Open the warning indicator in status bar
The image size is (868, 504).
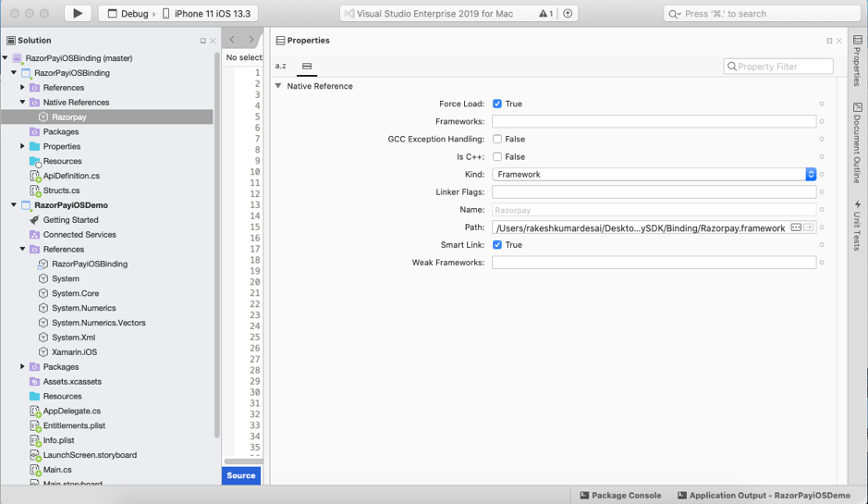click(545, 14)
